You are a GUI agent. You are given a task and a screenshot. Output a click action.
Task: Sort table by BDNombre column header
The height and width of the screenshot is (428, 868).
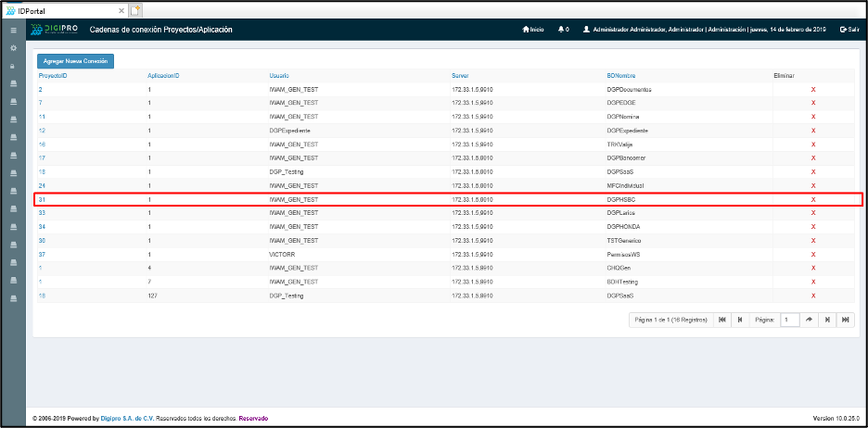click(620, 75)
